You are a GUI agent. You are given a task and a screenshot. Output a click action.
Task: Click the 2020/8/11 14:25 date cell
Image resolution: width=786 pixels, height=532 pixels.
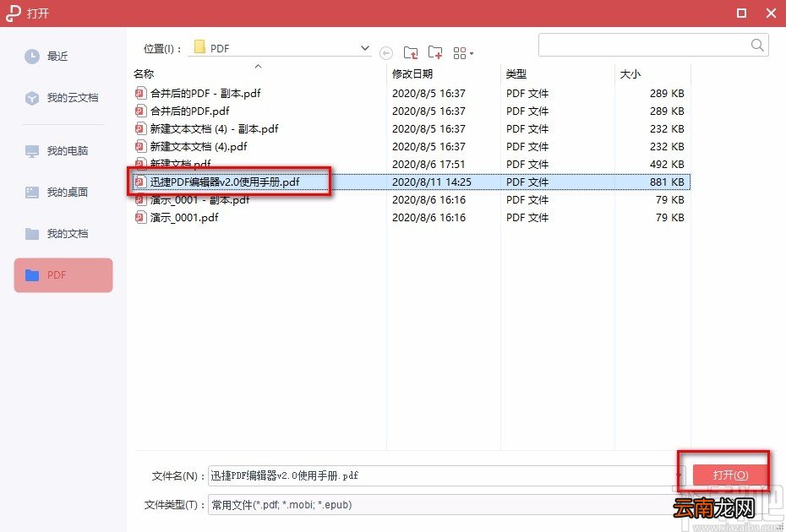(x=432, y=182)
